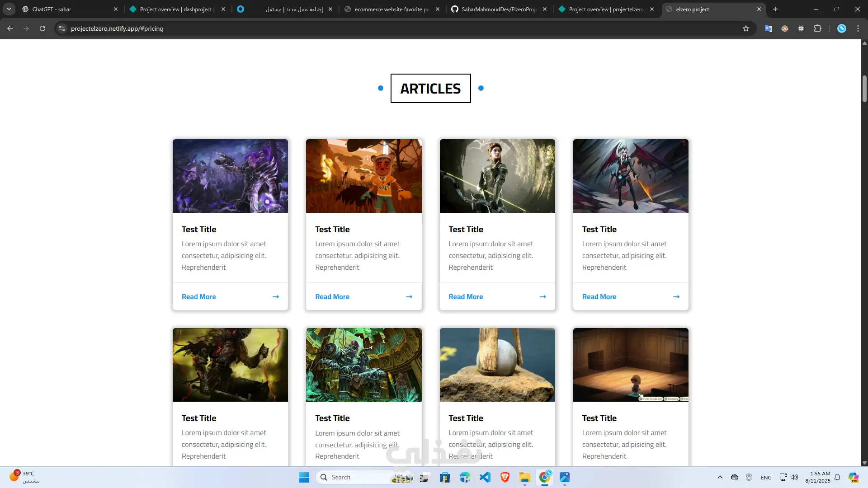This screenshot has height=488, width=868.
Task: Click the arrow icon on the first article card
Action: [276, 297]
